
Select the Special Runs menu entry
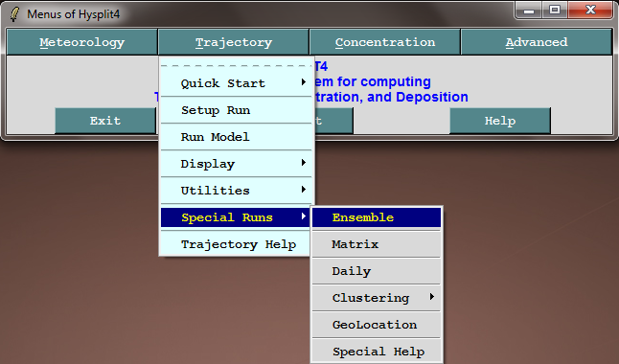pyautogui.click(x=236, y=217)
